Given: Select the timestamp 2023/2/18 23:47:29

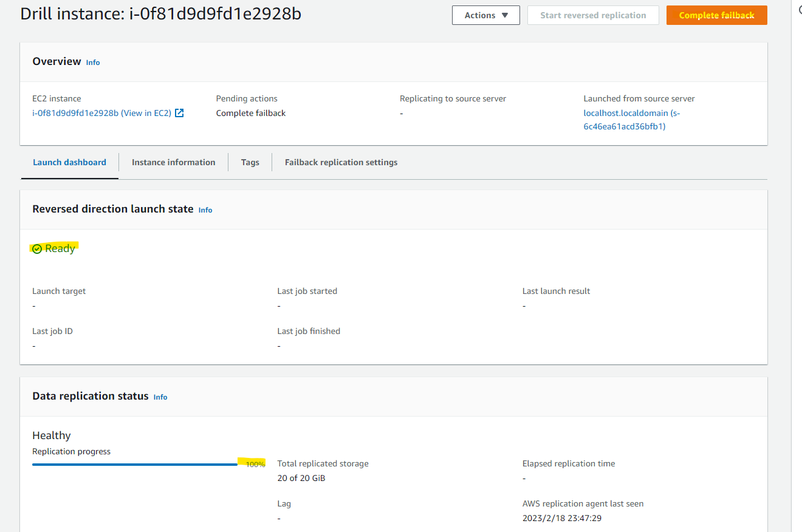Looking at the screenshot, I should (562, 518).
